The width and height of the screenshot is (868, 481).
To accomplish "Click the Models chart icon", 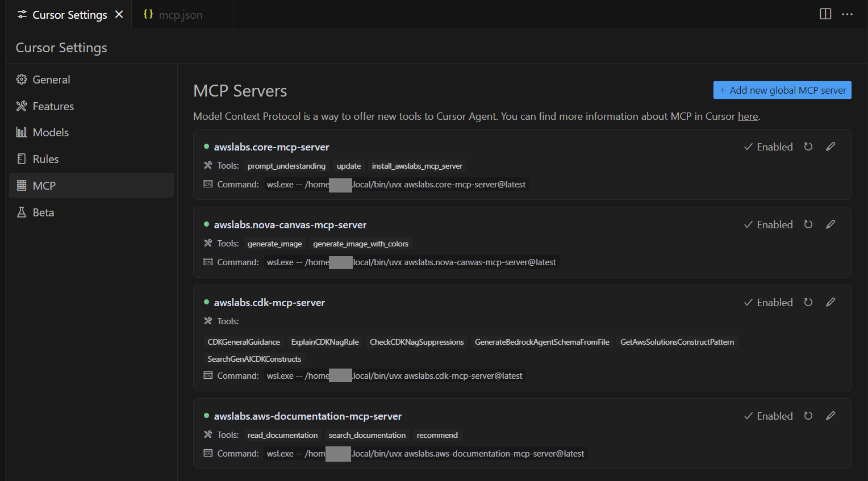I will [x=22, y=132].
